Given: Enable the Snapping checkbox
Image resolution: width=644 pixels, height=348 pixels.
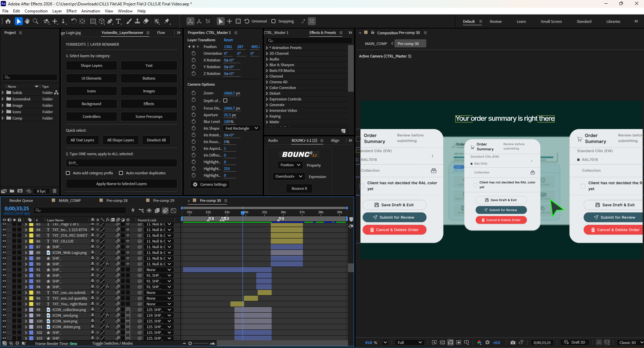Looking at the screenshot, I should 273,21.
